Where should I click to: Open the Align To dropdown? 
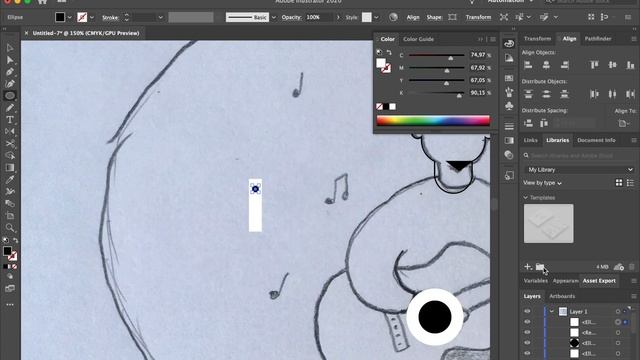tap(623, 123)
